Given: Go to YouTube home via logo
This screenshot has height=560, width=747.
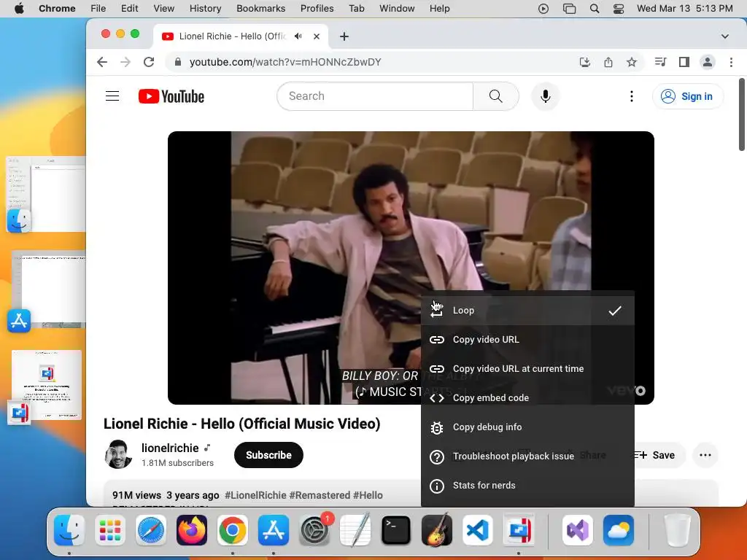Looking at the screenshot, I should pyautogui.click(x=171, y=96).
